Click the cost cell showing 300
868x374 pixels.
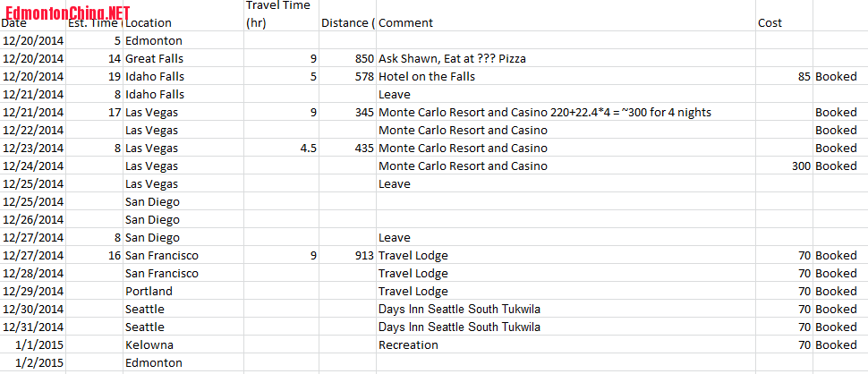click(800, 166)
